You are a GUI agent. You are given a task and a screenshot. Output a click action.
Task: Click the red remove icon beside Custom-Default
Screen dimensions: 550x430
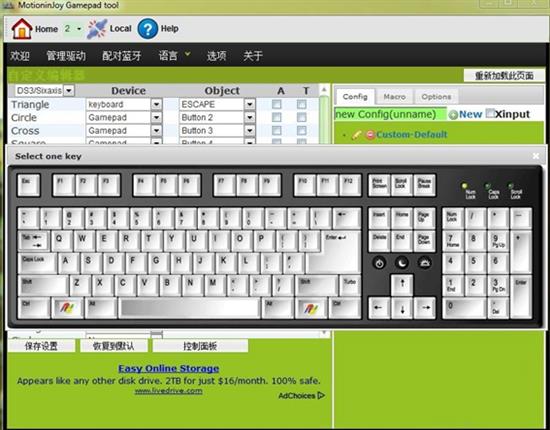point(370,135)
